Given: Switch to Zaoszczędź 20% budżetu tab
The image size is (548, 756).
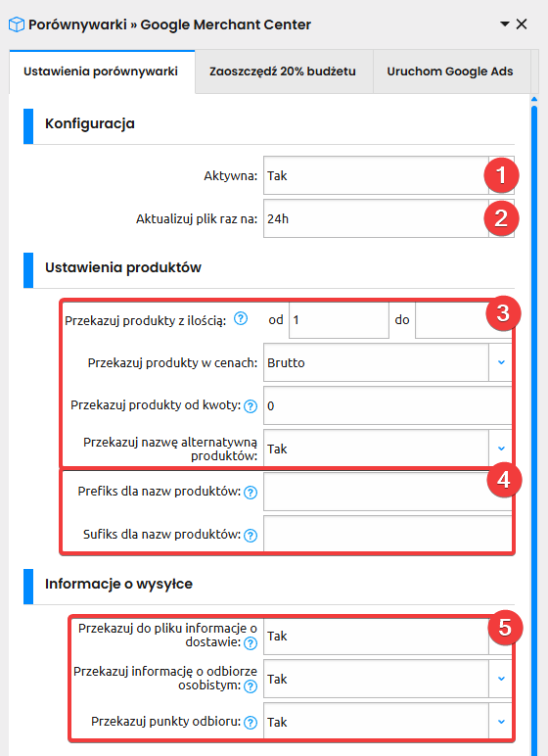Looking at the screenshot, I should pyautogui.click(x=283, y=71).
